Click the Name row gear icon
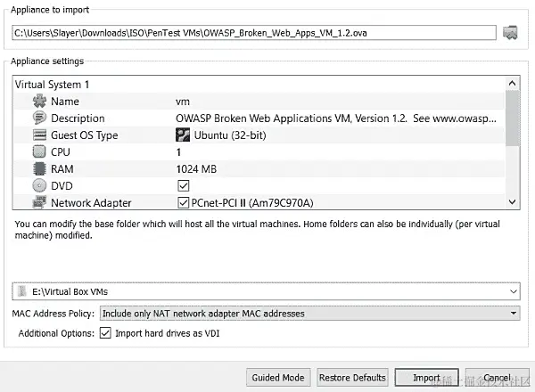 [39, 102]
